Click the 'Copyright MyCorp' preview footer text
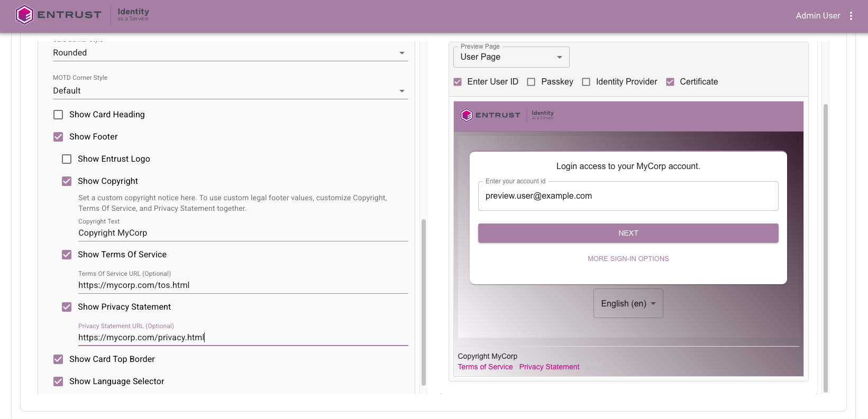868x419 pixels. [487, 356]
